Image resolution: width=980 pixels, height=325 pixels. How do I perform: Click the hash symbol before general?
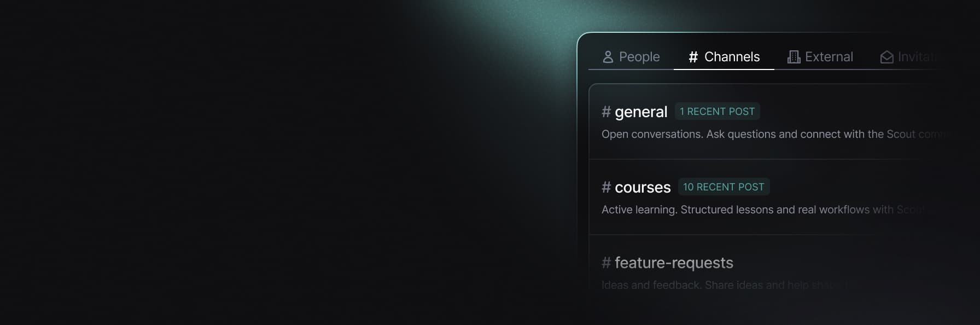[606, 112]
